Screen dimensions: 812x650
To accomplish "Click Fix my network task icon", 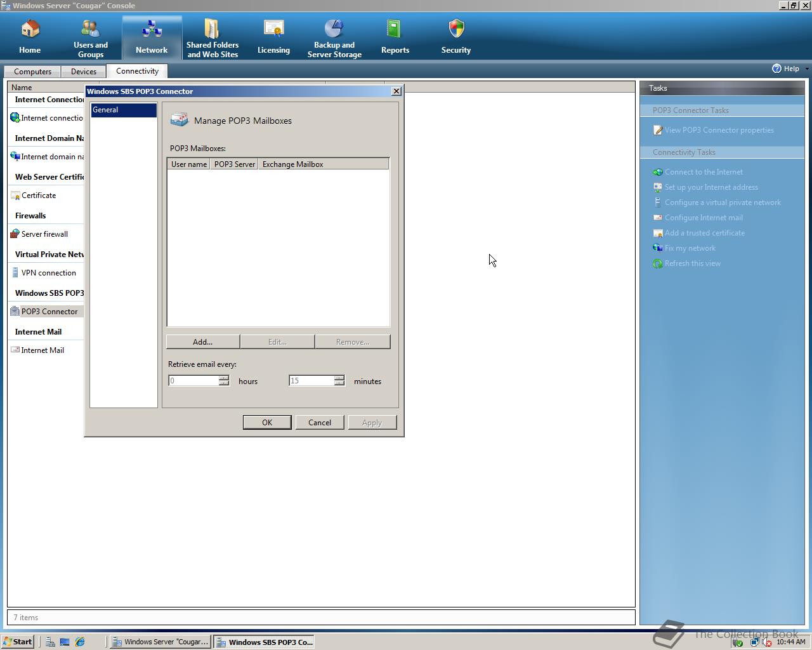I will click(x=658, y=248).
